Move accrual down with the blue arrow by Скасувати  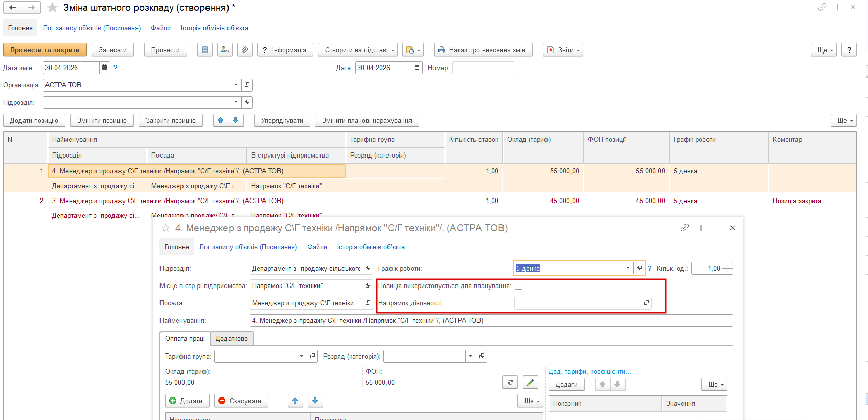click(x=315, y=401)
